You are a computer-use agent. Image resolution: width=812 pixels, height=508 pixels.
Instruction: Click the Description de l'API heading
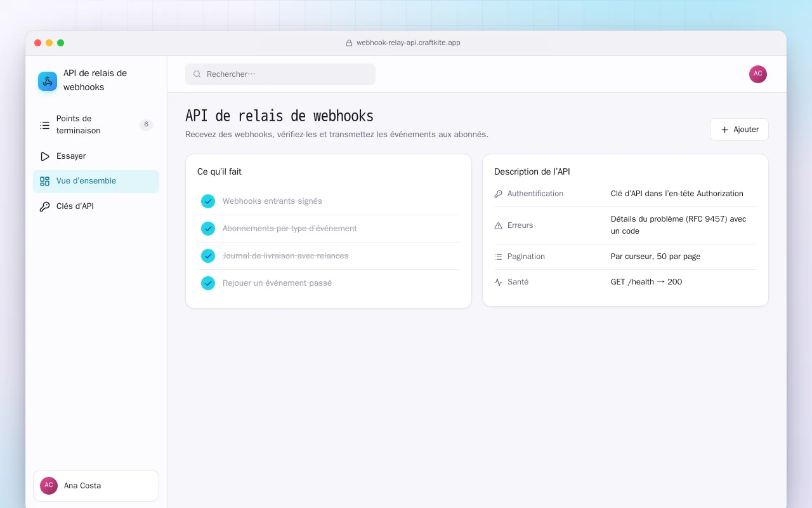click(x=532, y=171)
